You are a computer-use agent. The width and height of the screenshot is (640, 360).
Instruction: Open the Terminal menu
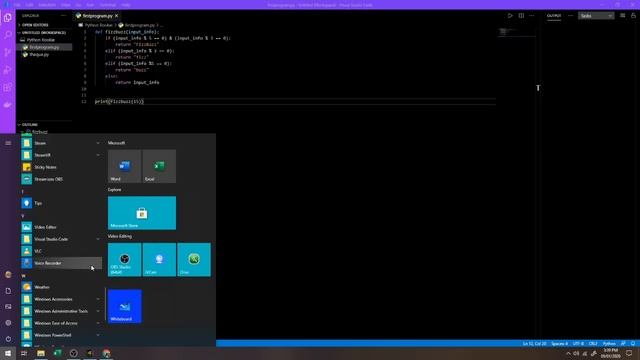click(x=108, y=5)
